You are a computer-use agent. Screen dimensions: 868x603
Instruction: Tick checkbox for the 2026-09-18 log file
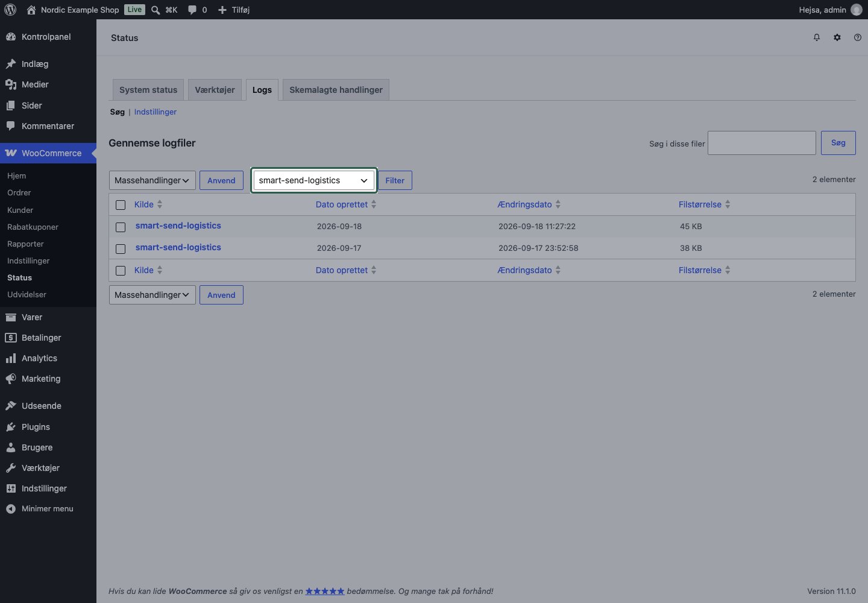tap(121, 227)
